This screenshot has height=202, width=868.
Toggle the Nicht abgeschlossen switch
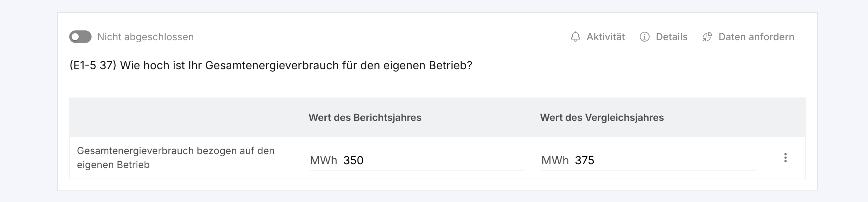(80, 37)
